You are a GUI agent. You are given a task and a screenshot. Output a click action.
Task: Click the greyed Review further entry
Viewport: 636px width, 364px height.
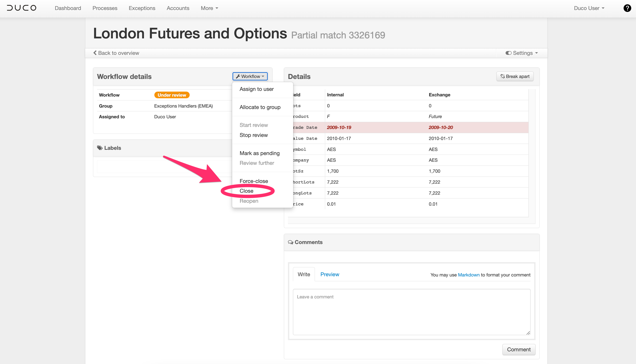[x=257, y=163]
